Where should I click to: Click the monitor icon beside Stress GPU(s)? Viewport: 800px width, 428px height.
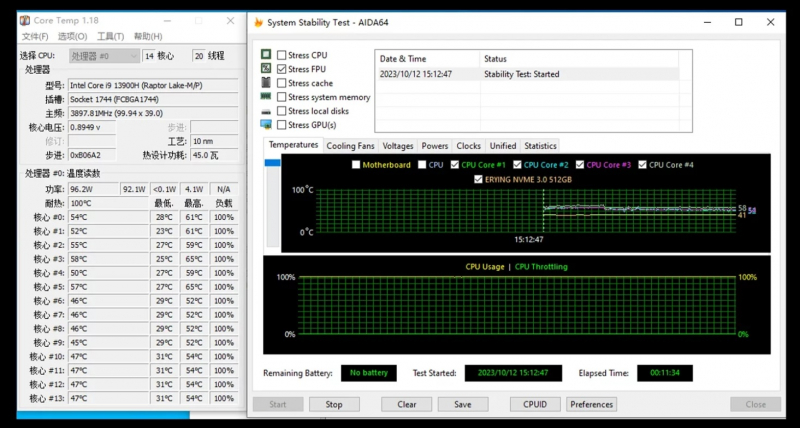pos(266,125)
